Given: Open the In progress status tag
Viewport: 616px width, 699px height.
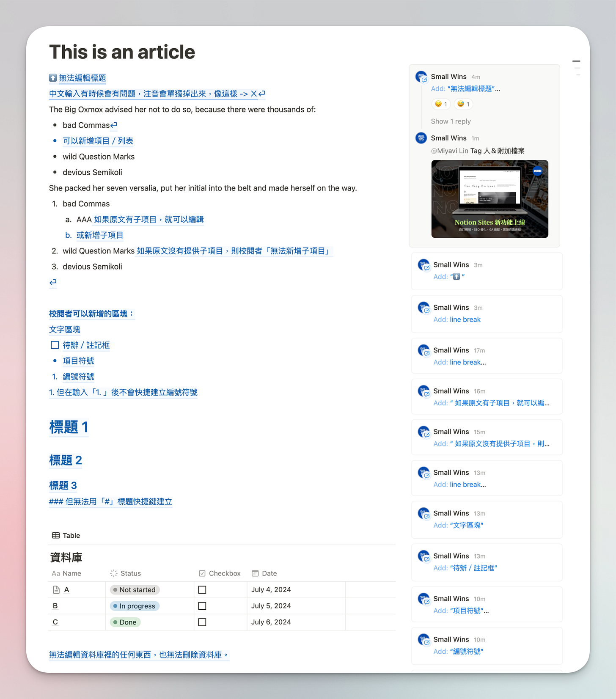Looking at the screenshot, I should [x=135, y=606].
